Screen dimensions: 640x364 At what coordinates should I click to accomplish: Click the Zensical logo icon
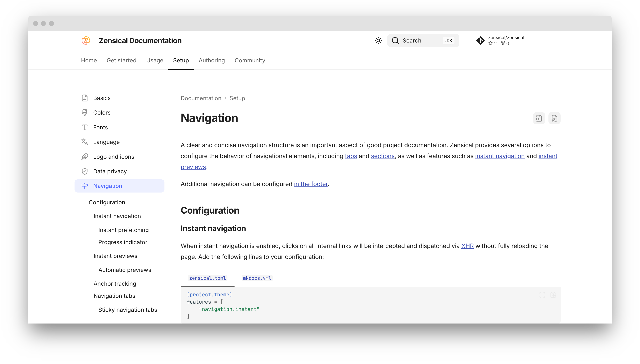click(86, 40)
